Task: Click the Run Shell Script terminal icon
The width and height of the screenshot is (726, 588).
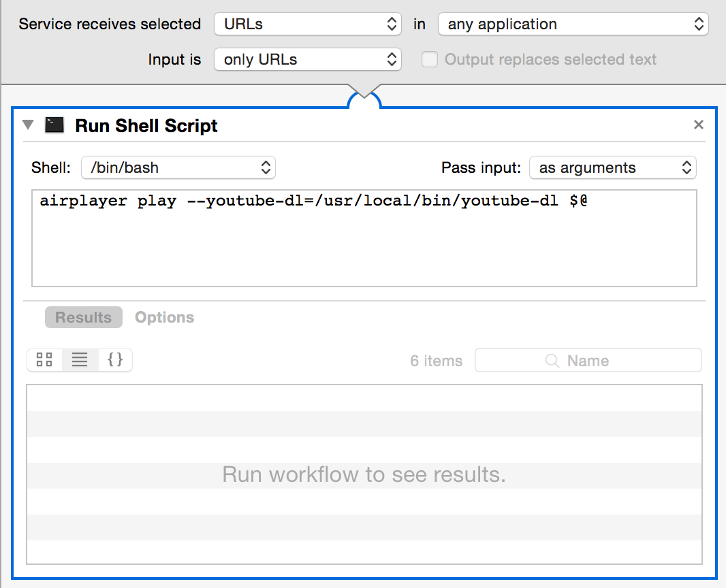Action: coord(54,125)
